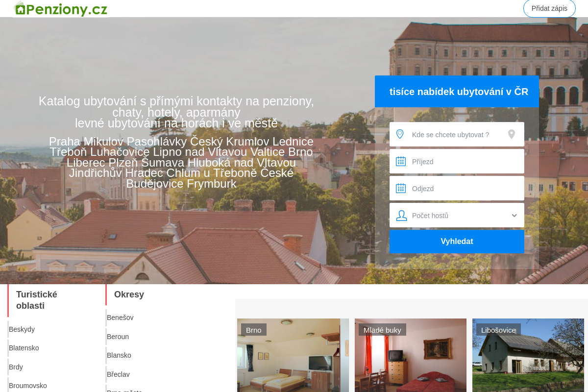588x392 pixels.
Task: Click the Přidat zápis button
Action: click(549, 8)
